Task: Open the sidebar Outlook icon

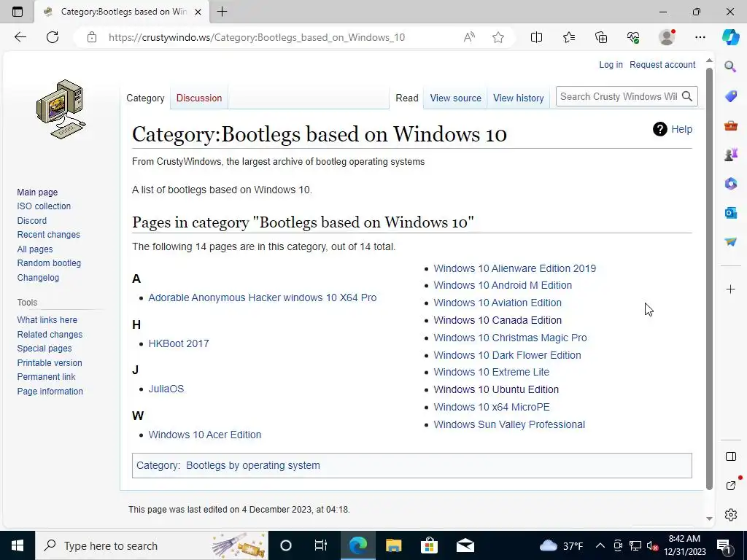Action: 730,212
